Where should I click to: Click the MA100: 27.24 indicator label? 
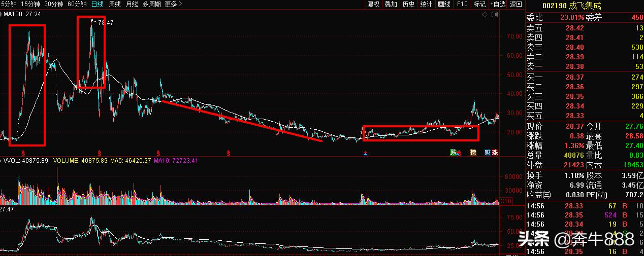(22, 14)
